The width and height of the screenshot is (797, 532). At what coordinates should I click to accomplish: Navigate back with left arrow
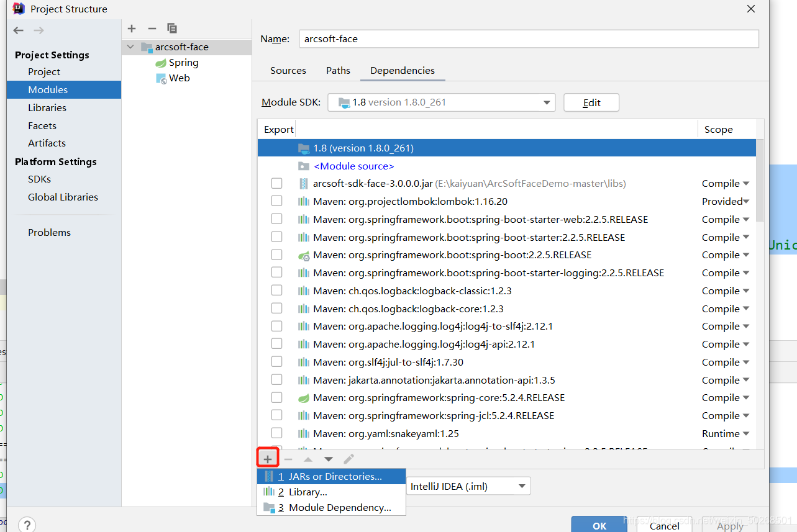(19, 30)
